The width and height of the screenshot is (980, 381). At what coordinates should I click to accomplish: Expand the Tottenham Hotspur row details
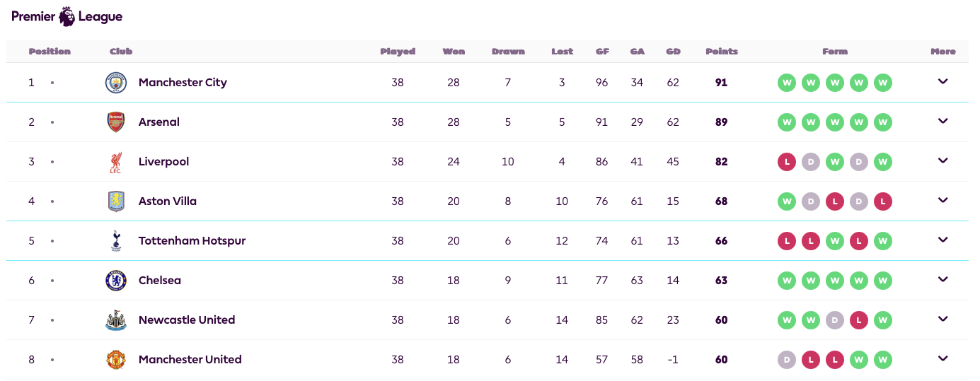942,240
